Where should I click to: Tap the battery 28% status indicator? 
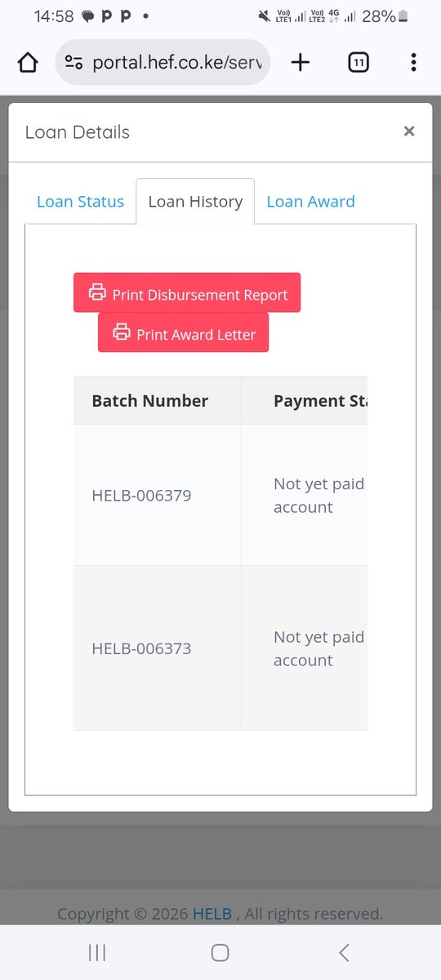click(384, 16)
